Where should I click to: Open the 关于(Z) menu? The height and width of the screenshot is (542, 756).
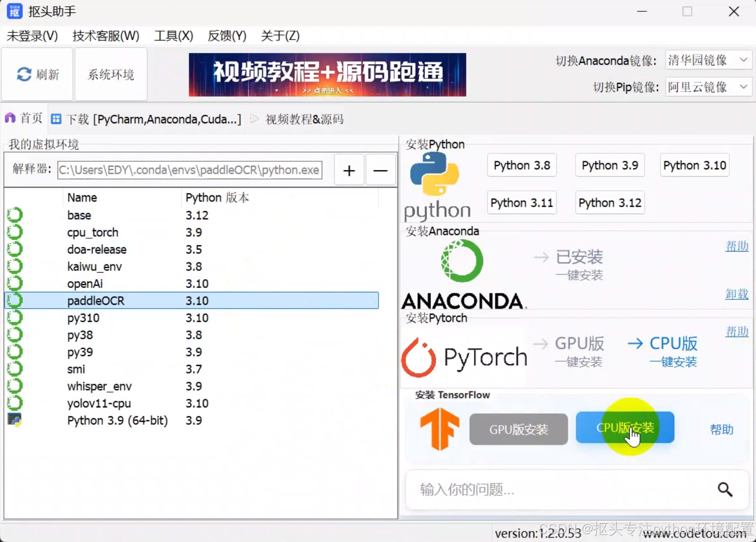tap(280, 36)
